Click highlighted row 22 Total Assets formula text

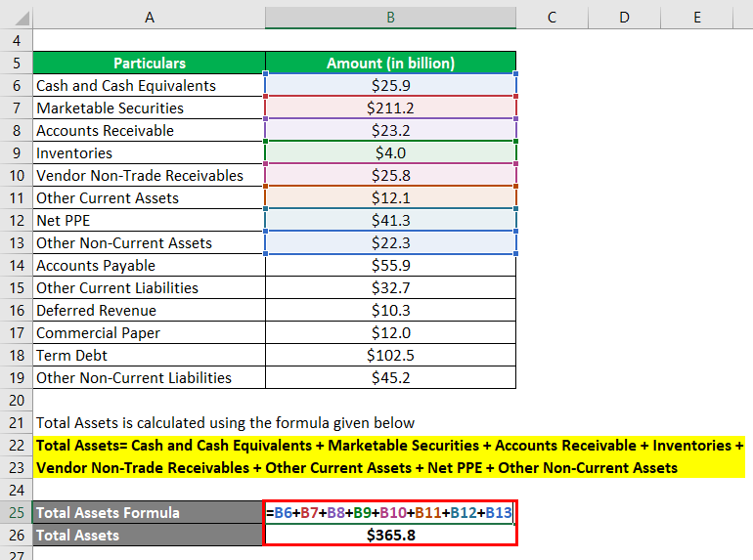click(390, 446)
